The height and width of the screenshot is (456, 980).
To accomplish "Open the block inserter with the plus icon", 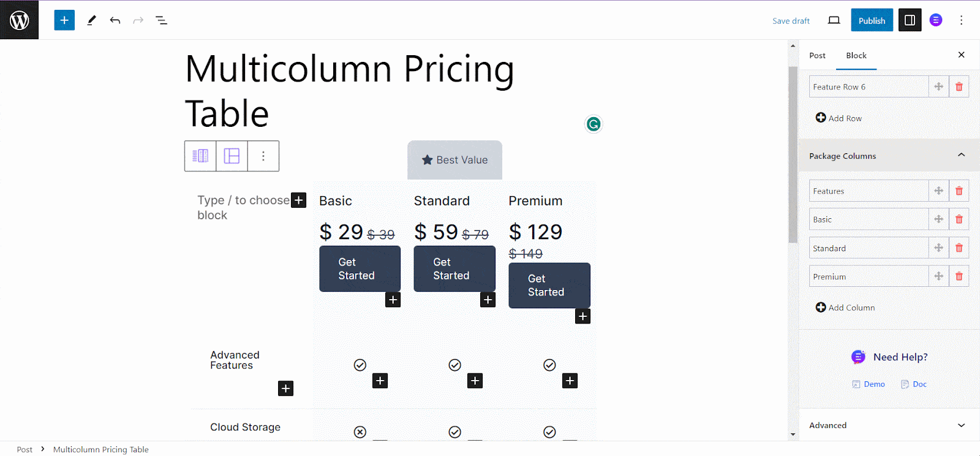I will point(64,20).
